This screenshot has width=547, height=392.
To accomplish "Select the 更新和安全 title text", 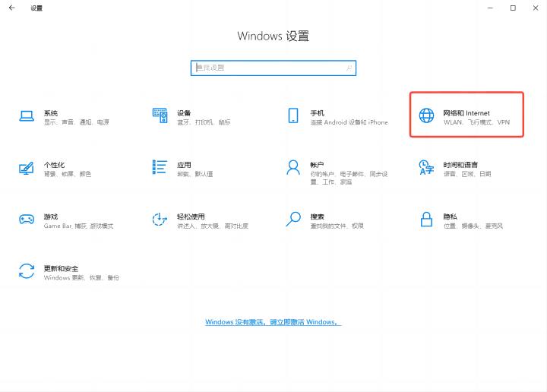I will coord(61,268).
